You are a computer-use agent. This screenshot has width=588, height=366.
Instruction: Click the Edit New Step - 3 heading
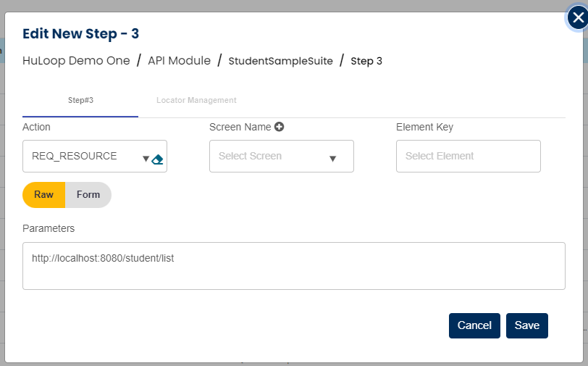pyautogui.click(x=80, y=33)
